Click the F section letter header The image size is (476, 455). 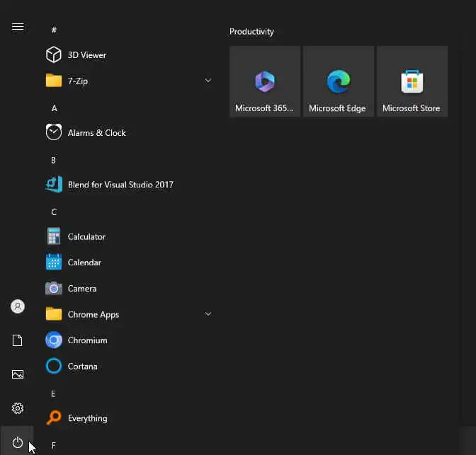pyautogui.click(x=53, y=445)
